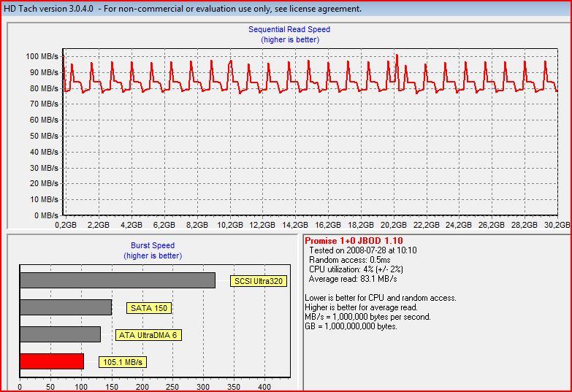Click the top chart's '(higher is better)' subtitle
Image resolution: width=572 pixels, height=392 pixels.
[290, 39]
